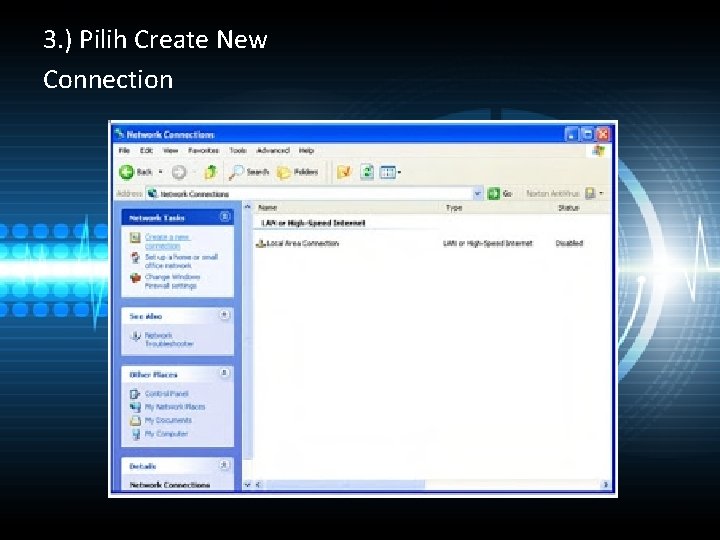The image size is (720, 540).
Task: Click the LAN or High-Speed Internet group header
Action: point(313,223)
